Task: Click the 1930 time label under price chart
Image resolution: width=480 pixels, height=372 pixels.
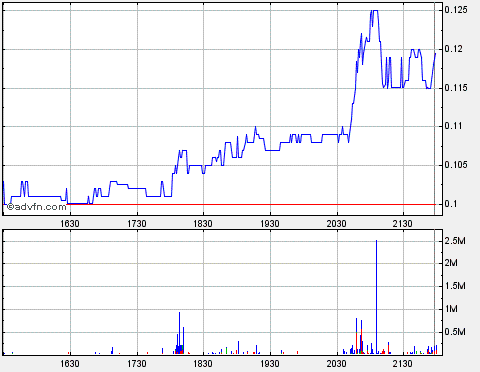Action: point(270,224)
